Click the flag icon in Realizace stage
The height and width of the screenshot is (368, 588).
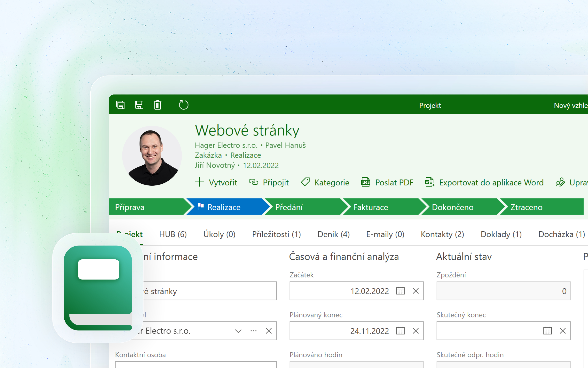point(201,206)
